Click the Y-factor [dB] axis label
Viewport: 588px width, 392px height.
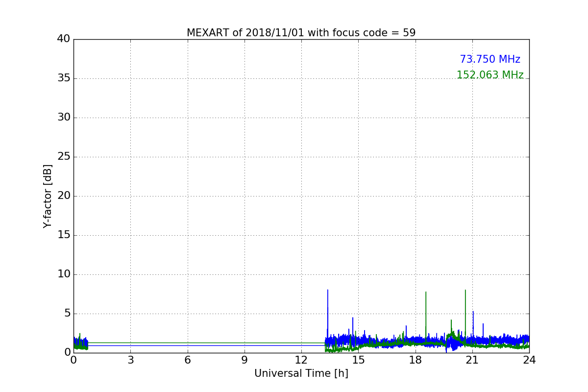48,196
